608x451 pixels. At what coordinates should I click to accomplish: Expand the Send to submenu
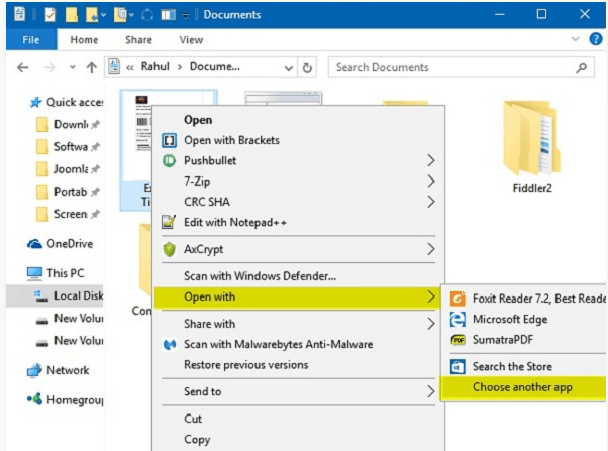[431, 392]
